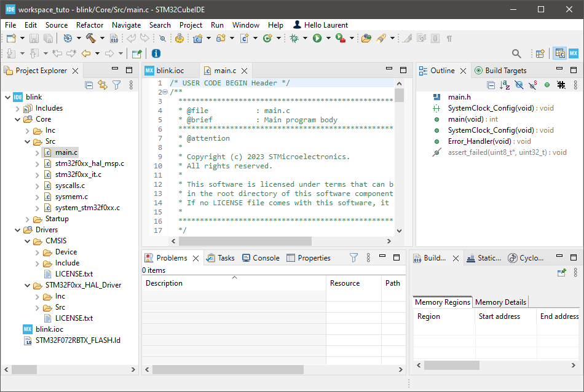
Task: Click the blue information icon
Action: [x=156, y=53]
